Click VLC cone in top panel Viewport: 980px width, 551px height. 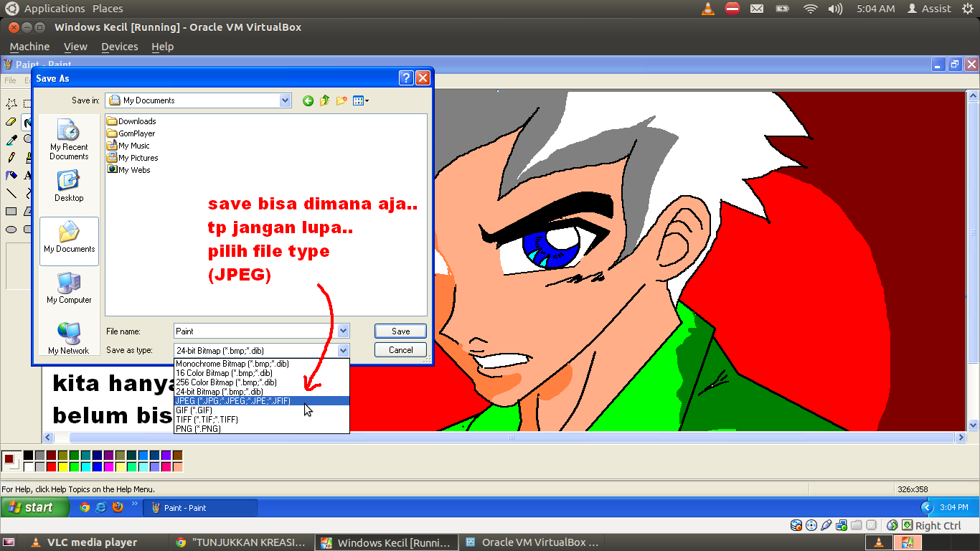pos(708,9)
